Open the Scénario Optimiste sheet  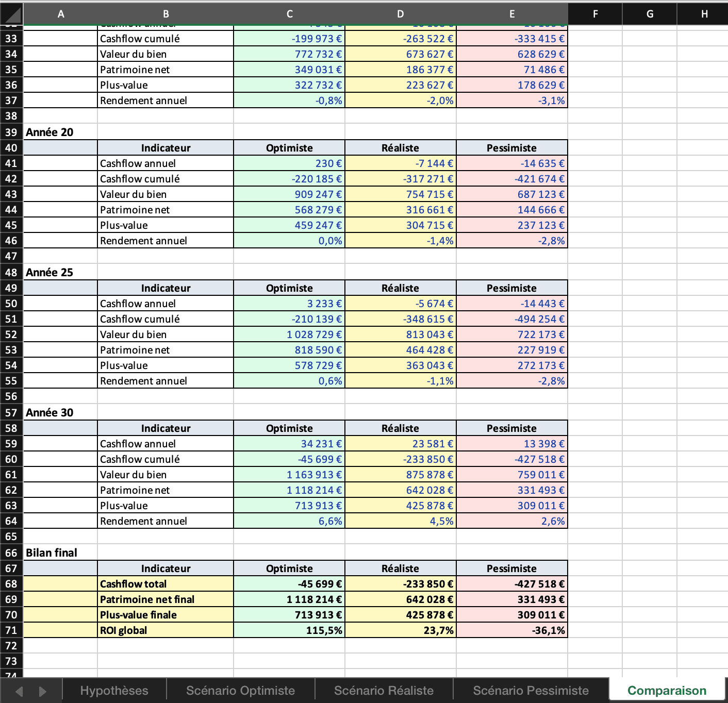(240, 690)
